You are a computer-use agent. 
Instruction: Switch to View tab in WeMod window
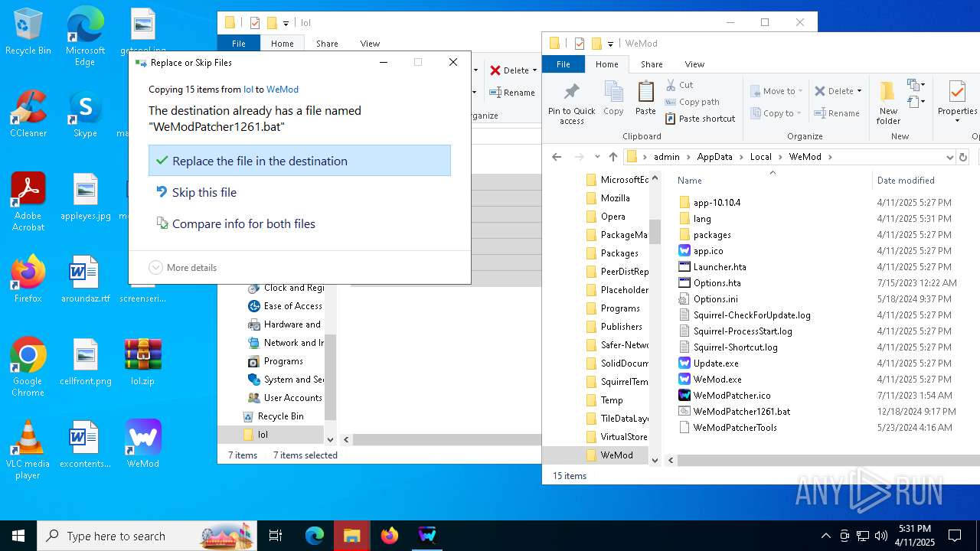tap(694, 64)
